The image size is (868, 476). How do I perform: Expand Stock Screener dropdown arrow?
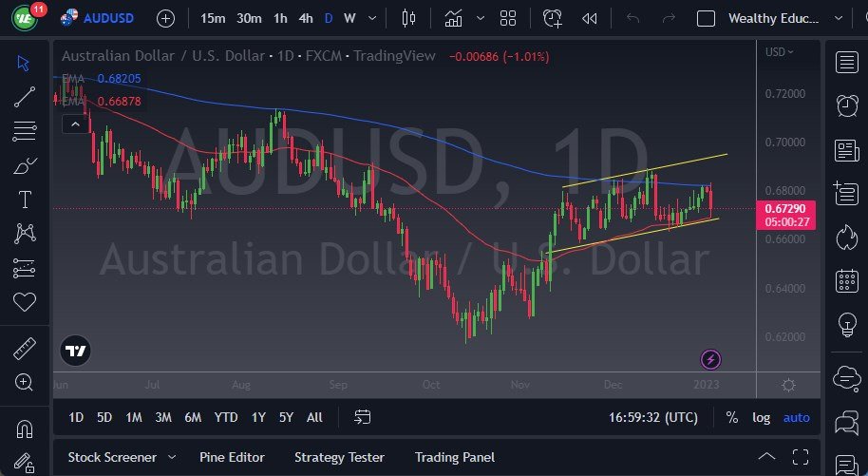(172, 457)
